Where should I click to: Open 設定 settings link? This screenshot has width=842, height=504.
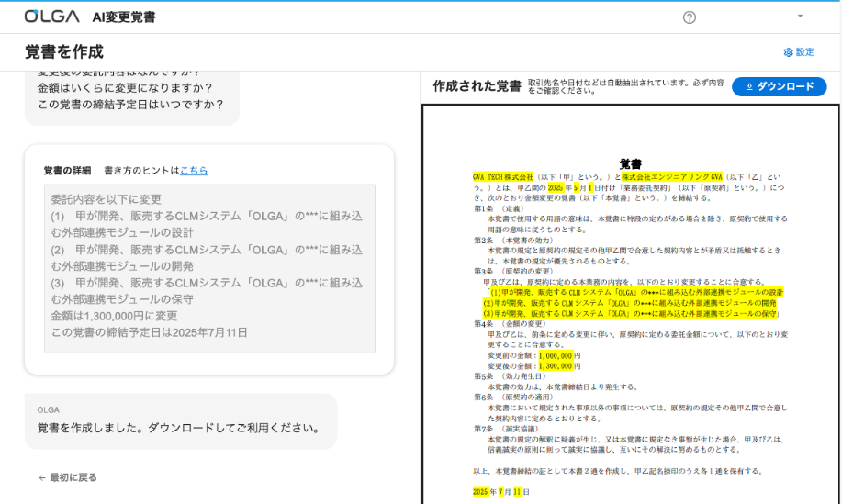pyautogui.click(x=799, y=52)
